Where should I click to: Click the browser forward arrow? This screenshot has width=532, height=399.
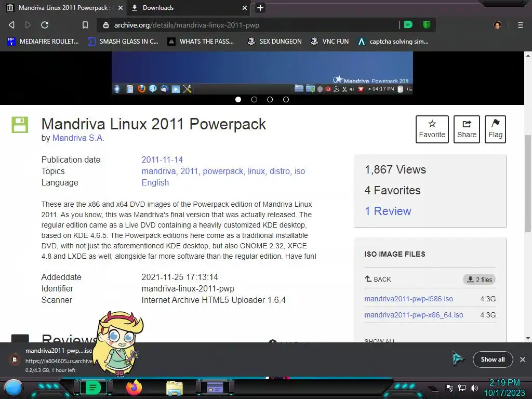tap(28, 25)
